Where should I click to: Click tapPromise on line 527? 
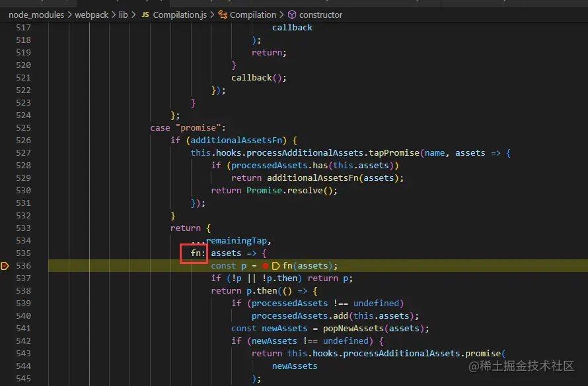click(394, 153)
